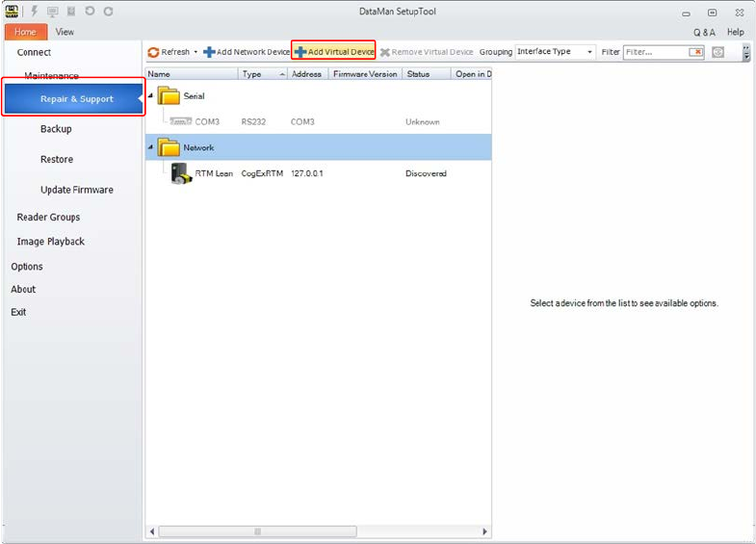Refresh the device list
Image resolution: width=756 pixels, height=544 pixels.
[169, 52]
